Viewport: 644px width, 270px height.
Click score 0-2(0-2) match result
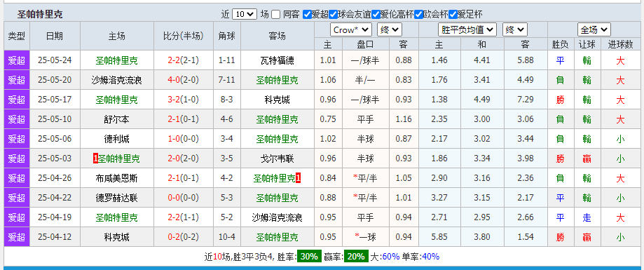[x=183, y=237]
